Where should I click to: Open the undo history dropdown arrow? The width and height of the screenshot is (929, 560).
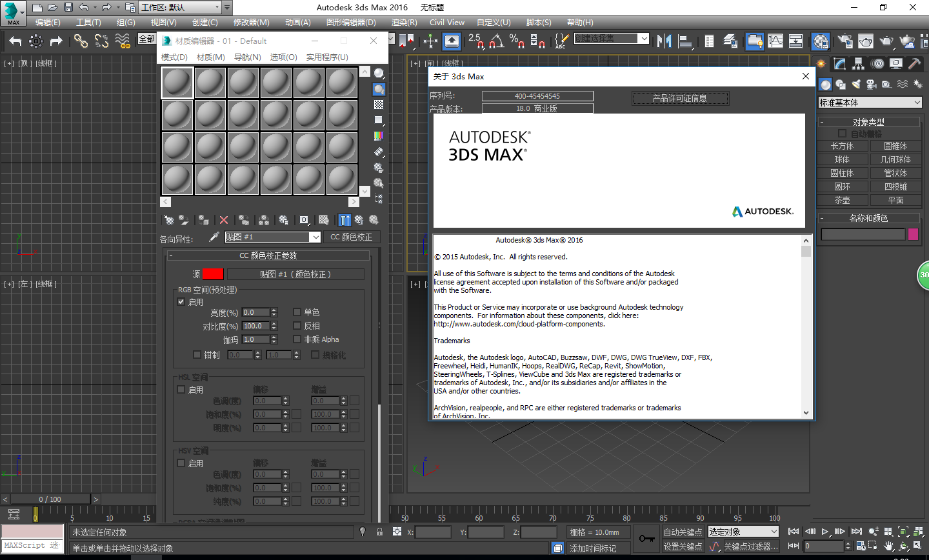(94, 8)
